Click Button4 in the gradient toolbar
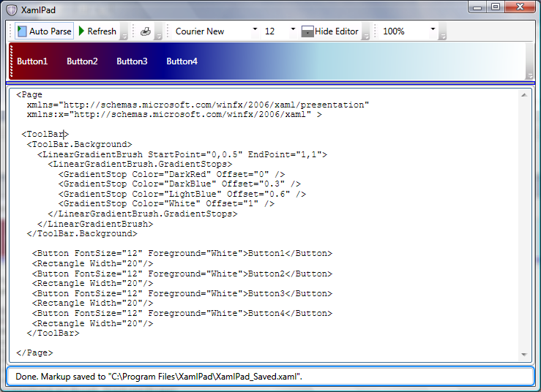The height and width of the screenshot is (392, 541). point(182,61)
